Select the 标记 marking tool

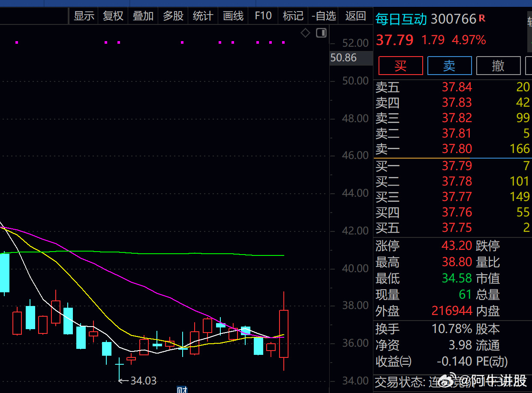click(293, 16)
